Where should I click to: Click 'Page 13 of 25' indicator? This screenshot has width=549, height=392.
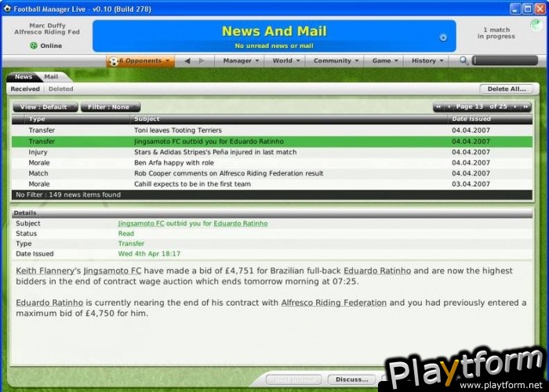[x=482, y=107]
